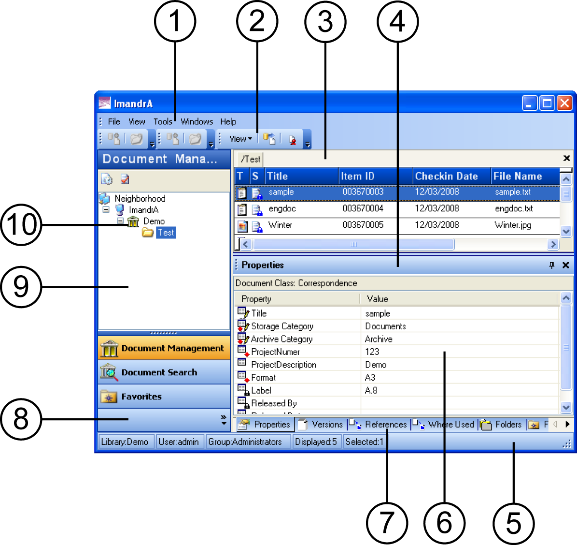Pin the Properties panel with pushpin icon
Viewport: 577px width, 545px height.
pyautogui.click(x=551, y=265)
